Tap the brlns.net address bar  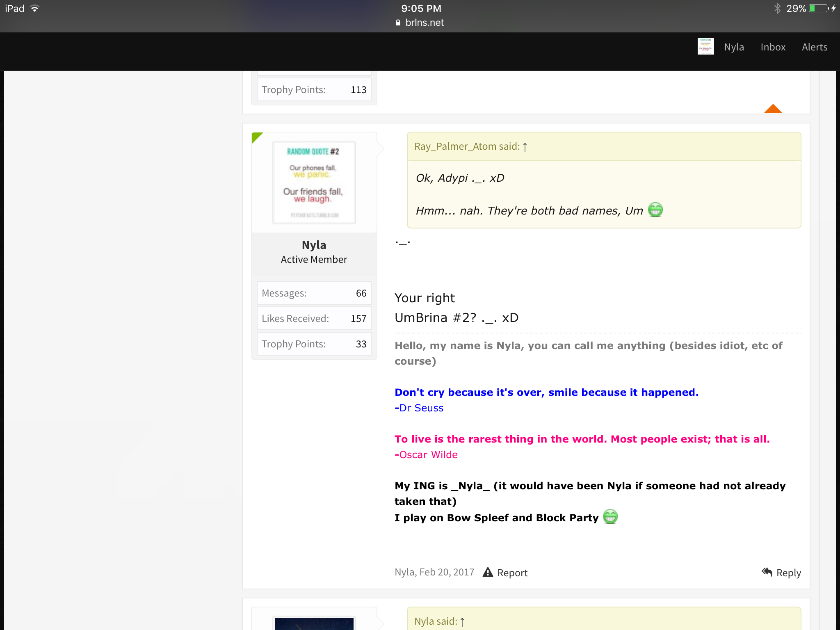click(420, 23)
